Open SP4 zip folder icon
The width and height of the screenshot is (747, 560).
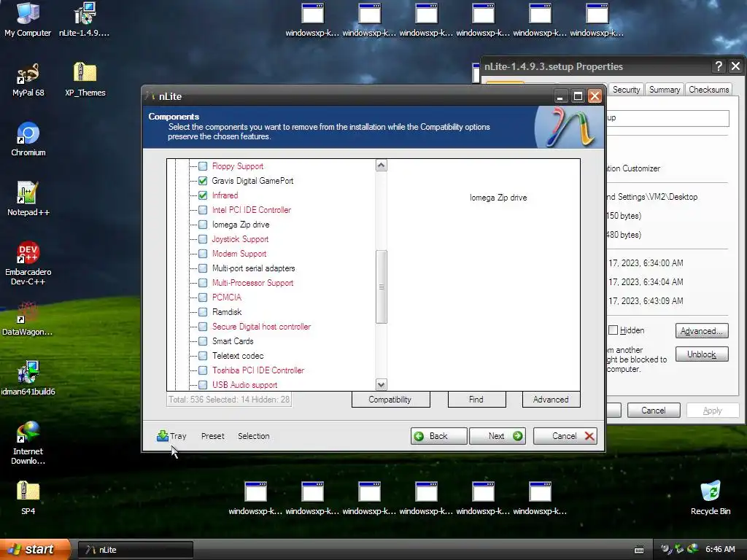click(x=28, y=498)
